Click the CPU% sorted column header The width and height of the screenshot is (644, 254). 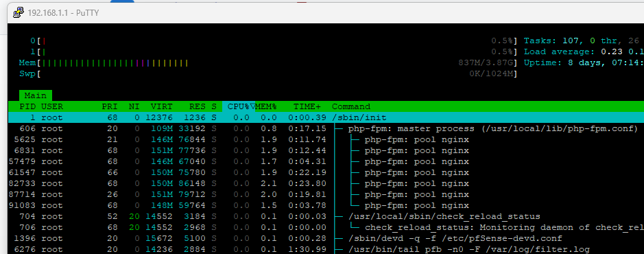click(239, 106)
